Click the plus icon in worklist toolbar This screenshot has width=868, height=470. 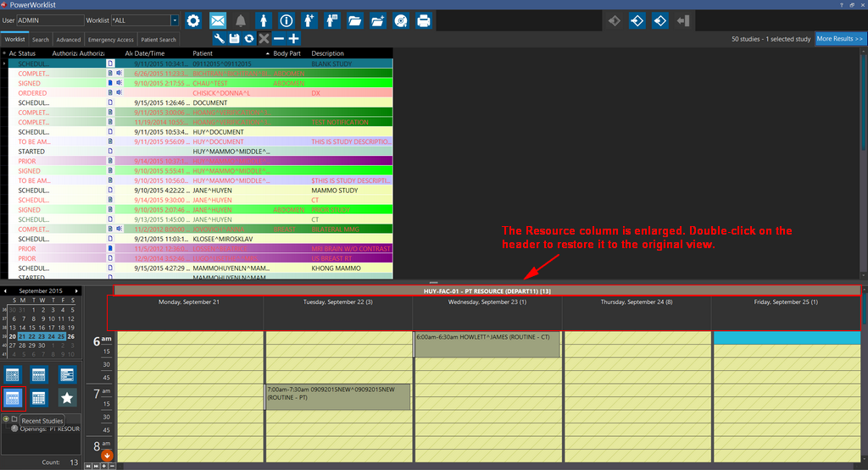[x=293, y=39]
